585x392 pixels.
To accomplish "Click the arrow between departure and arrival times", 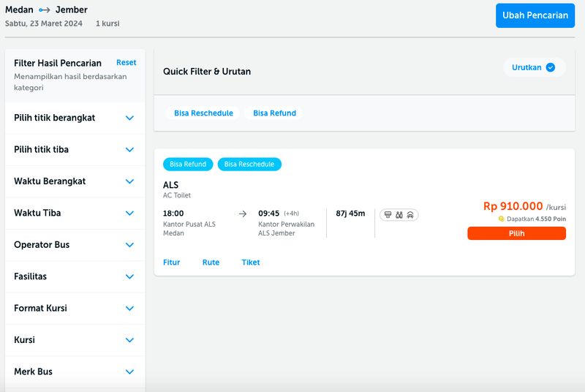I will 243,214.
